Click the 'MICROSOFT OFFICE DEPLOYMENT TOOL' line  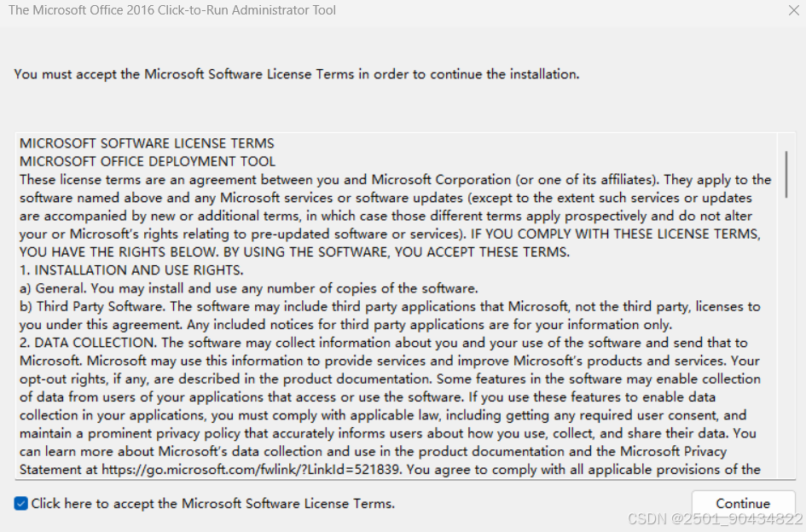click(148, 161)
